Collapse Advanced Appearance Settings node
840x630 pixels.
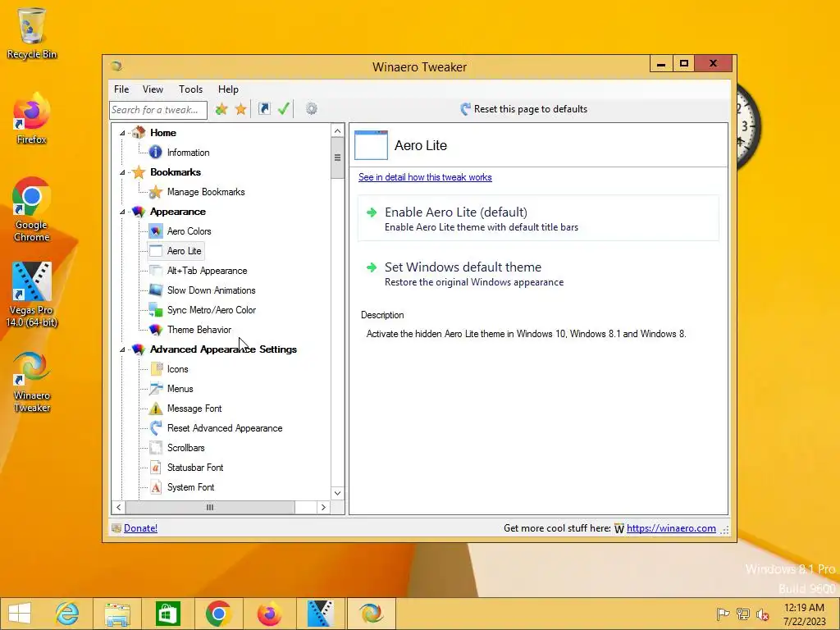coord(122,349)
